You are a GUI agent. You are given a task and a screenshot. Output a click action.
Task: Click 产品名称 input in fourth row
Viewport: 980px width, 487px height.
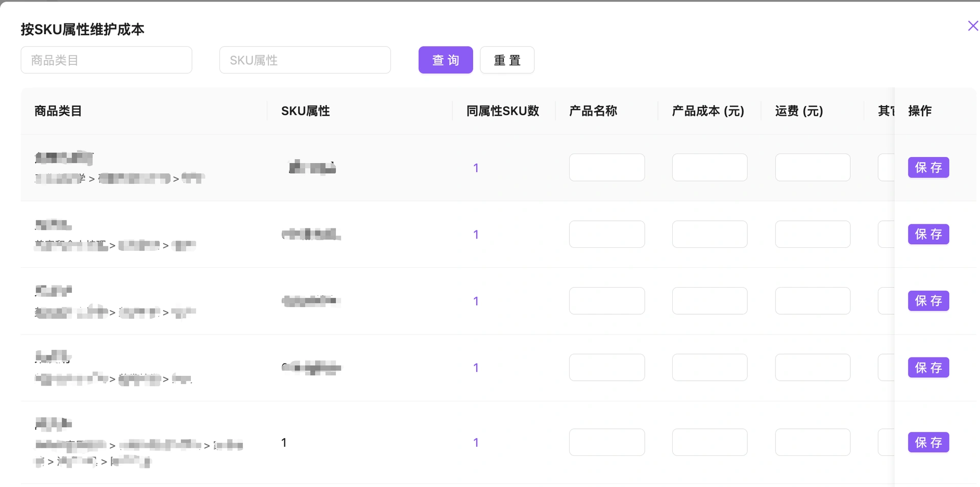607,368
